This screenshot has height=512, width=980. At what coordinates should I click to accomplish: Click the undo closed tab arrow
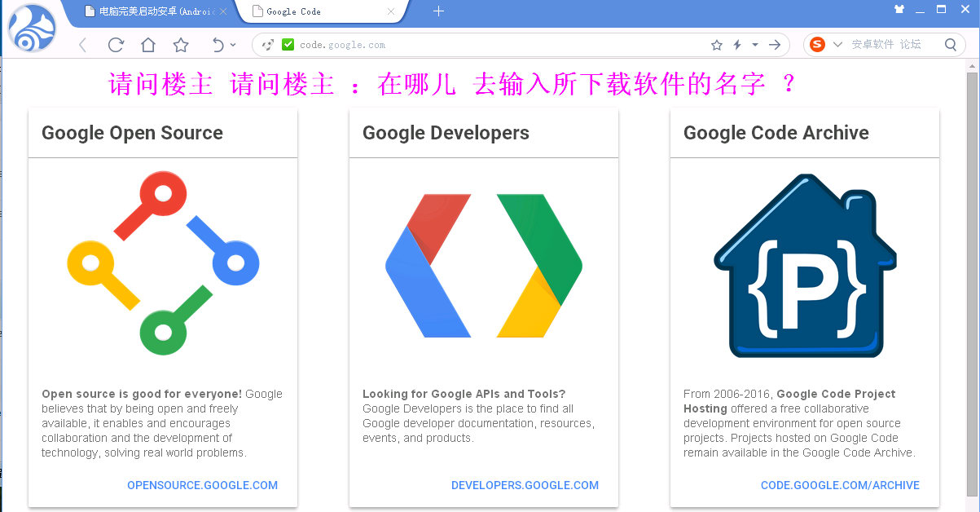[218, 45]
